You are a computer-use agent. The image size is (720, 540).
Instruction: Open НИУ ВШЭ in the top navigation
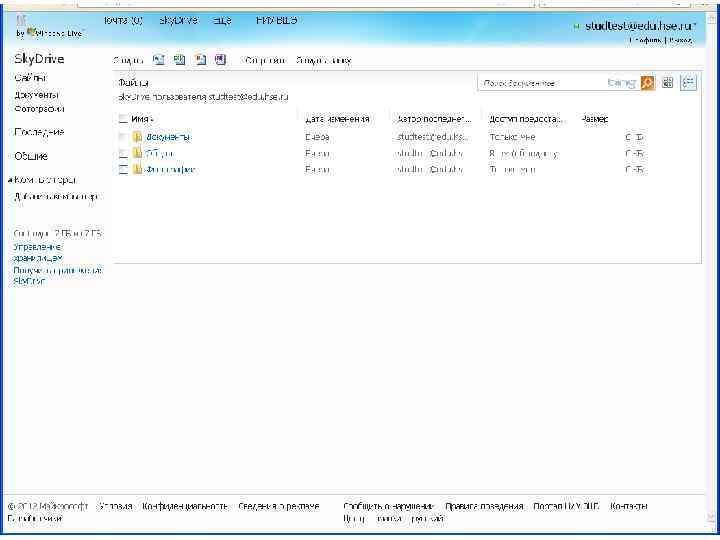[276, 21]
